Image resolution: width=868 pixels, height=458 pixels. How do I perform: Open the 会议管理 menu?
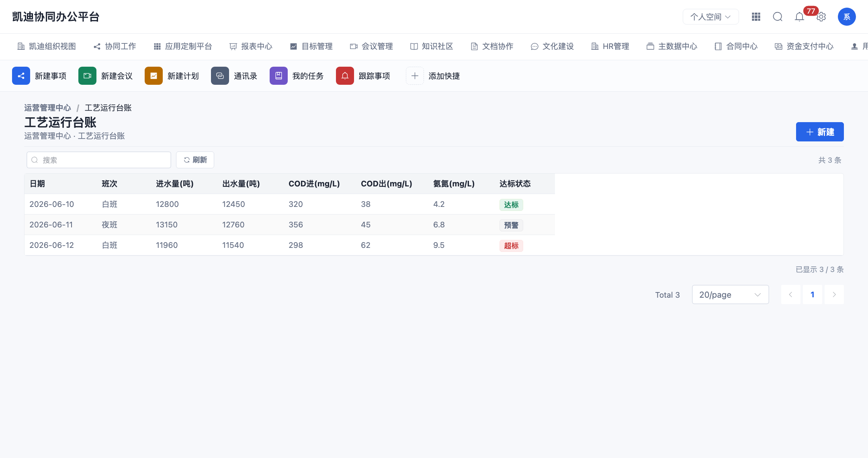(x=371, y=47)
